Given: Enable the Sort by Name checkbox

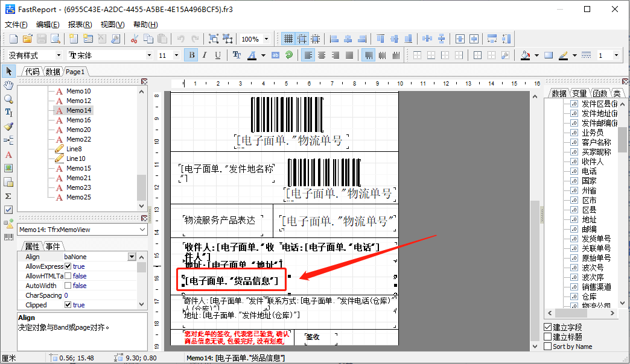Looking at the screenshot, I should click(x=548, y=347).
